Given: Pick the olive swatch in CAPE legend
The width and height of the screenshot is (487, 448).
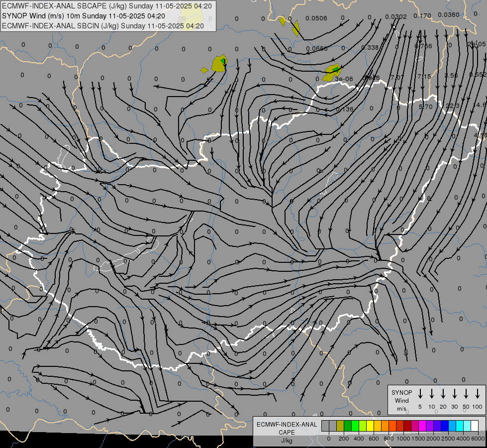Looking at the screenshot, I should point(340,426).
